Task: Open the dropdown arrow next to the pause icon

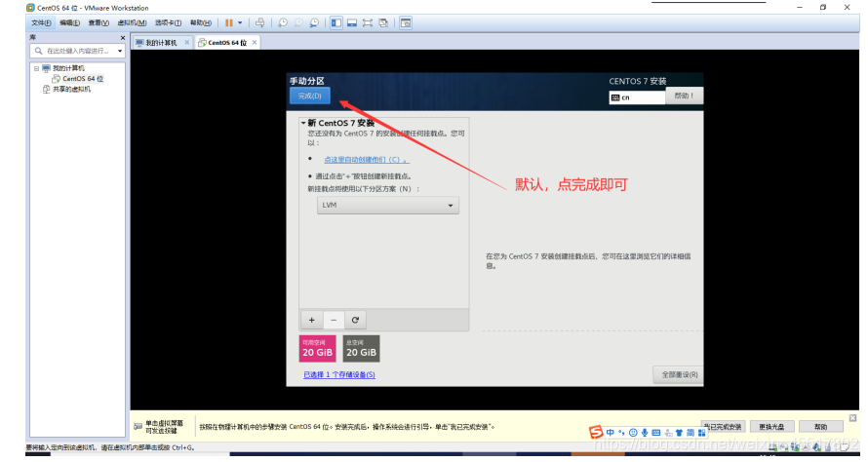Action: tap(240, 22)
